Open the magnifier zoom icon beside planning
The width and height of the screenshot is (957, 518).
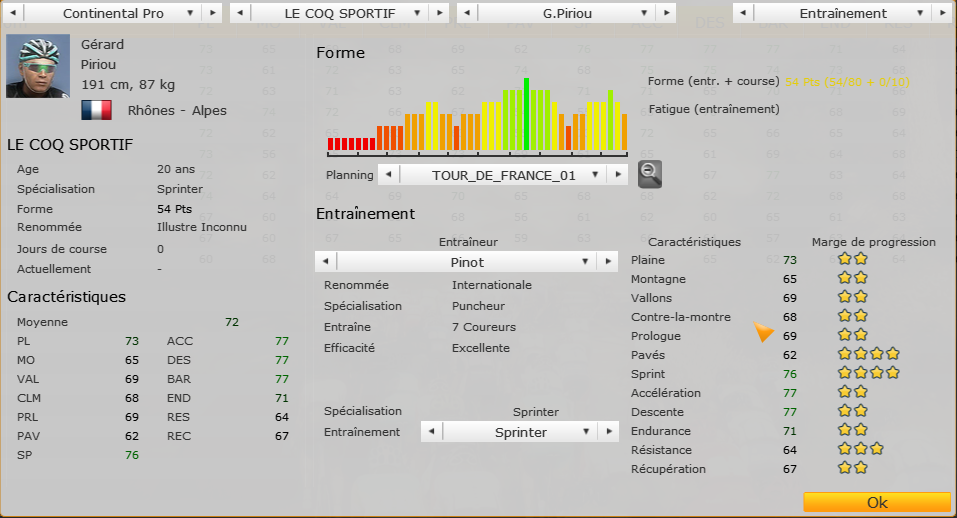coord(649,174)
